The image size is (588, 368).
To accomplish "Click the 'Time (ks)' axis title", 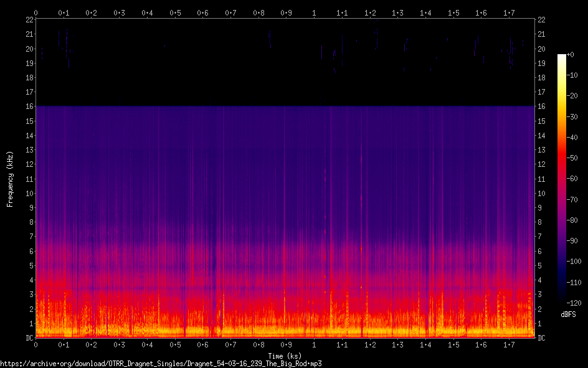I will click(285, 356).
